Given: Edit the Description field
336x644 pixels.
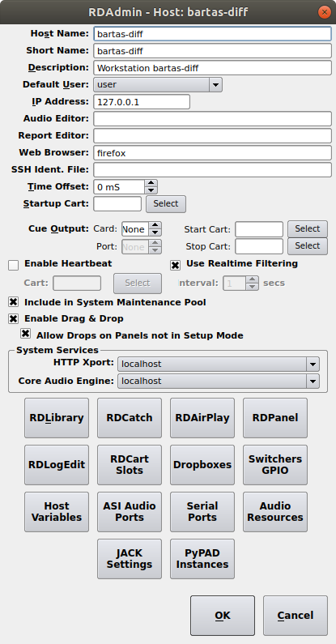Looking at the screenshot, I should point(212,68).
